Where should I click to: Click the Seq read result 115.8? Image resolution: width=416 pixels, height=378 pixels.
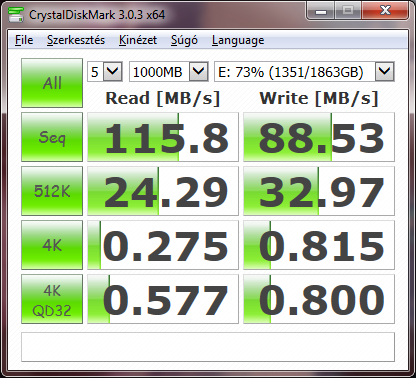[163, 137]
